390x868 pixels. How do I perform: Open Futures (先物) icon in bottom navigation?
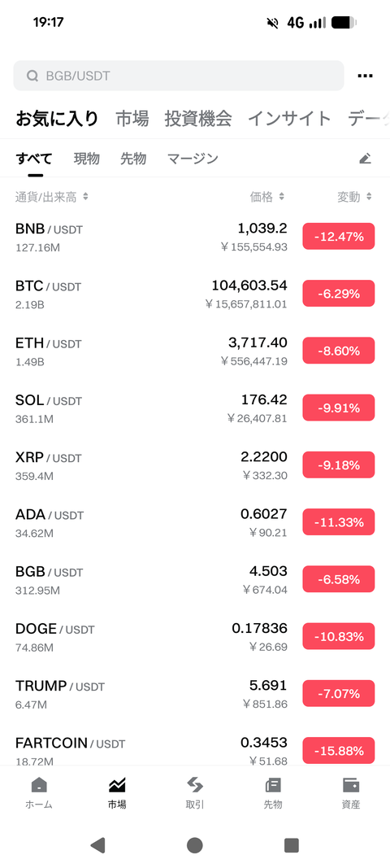click(273, 792)
